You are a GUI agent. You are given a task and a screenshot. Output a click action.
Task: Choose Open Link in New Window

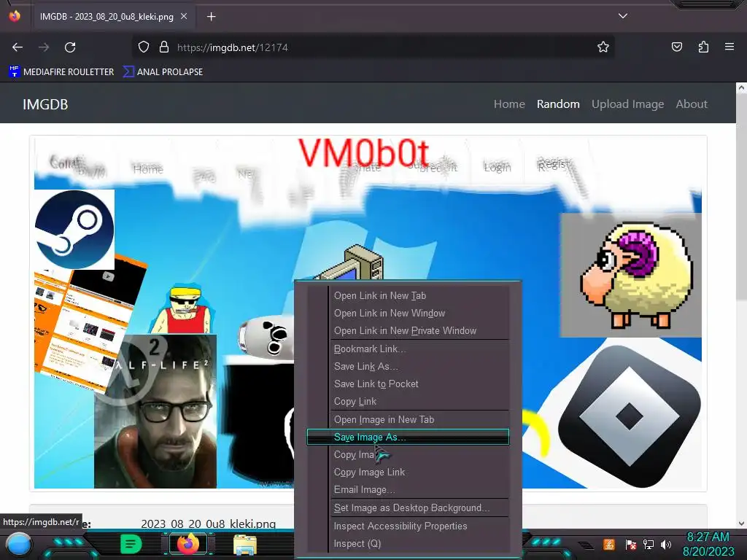408,314
